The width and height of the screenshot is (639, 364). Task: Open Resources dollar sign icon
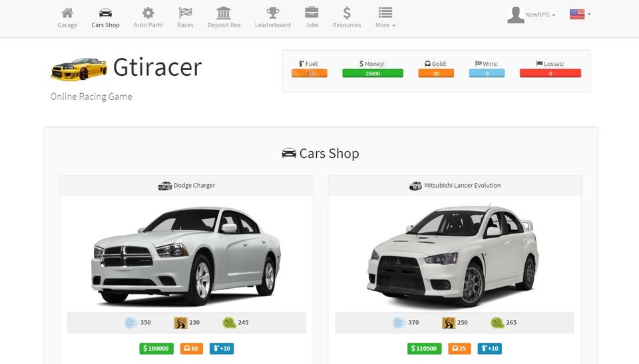[x=347, y=13]
